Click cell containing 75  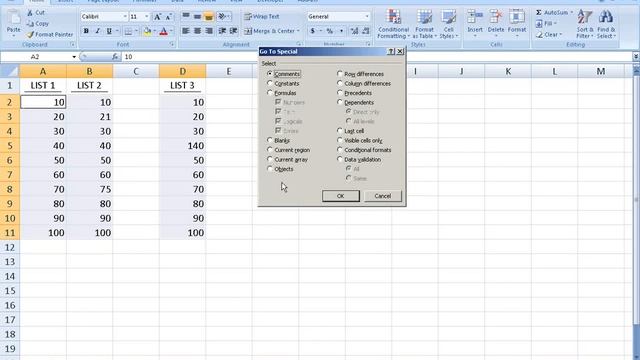tap(89, 189)
